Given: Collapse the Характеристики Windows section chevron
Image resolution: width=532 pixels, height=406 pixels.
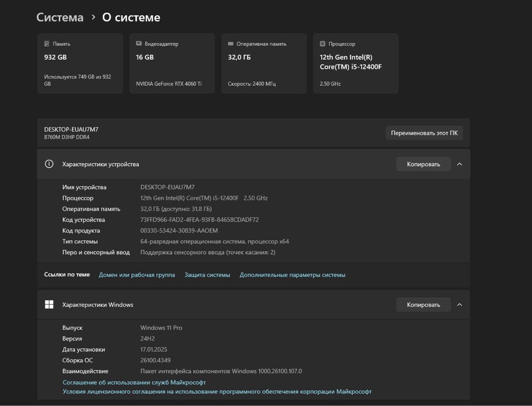Looking at the screenshot, I should (460, 305).
